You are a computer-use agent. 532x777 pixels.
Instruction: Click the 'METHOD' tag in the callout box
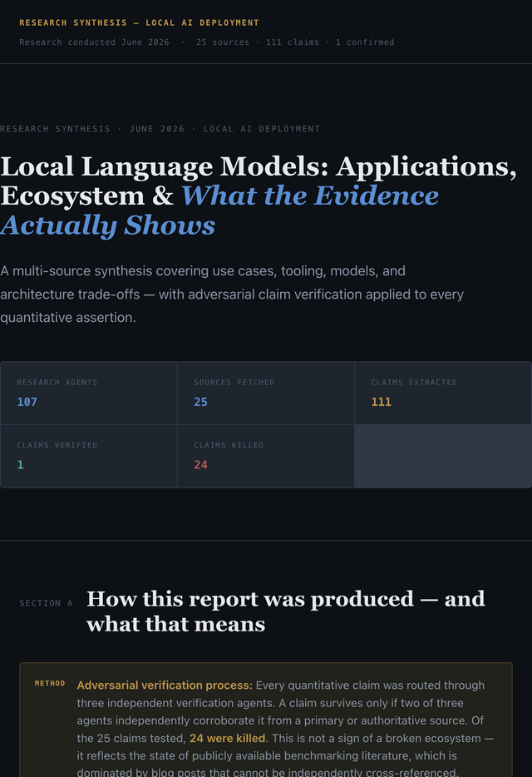(x=50, y=683)
